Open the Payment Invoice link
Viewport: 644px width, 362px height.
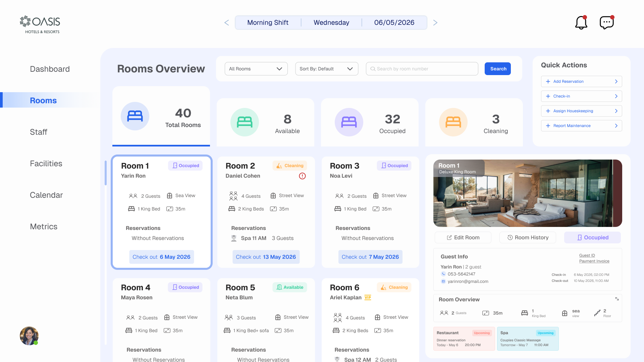coord(594,261)
